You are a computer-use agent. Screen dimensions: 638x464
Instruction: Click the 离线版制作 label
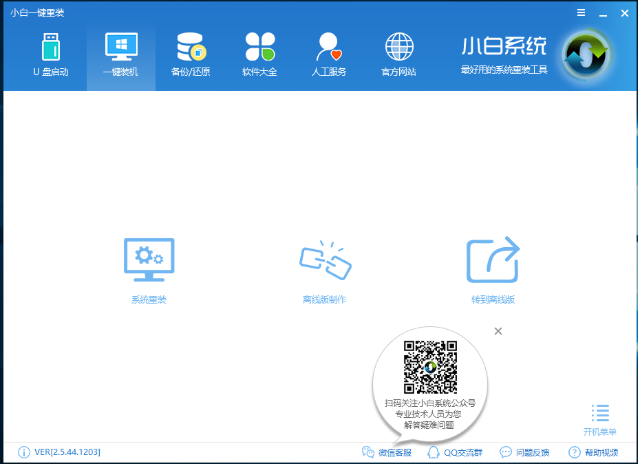point(324,300)
